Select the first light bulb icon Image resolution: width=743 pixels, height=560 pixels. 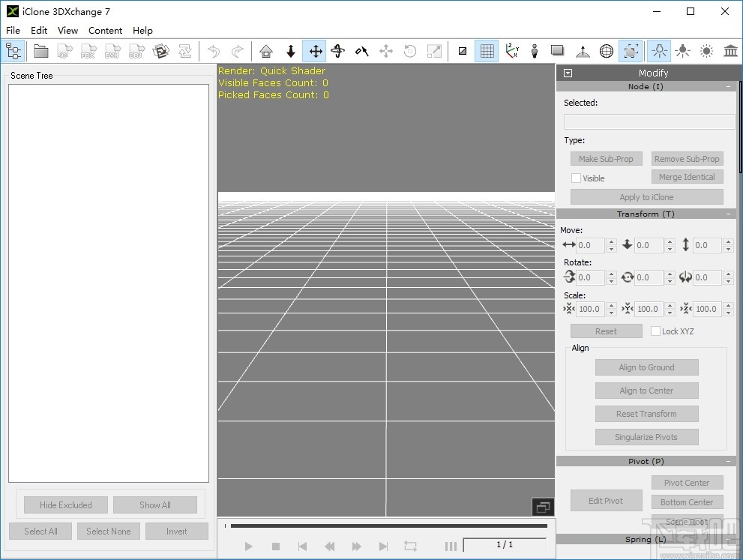pyautogui.click(x=658, y=51)
